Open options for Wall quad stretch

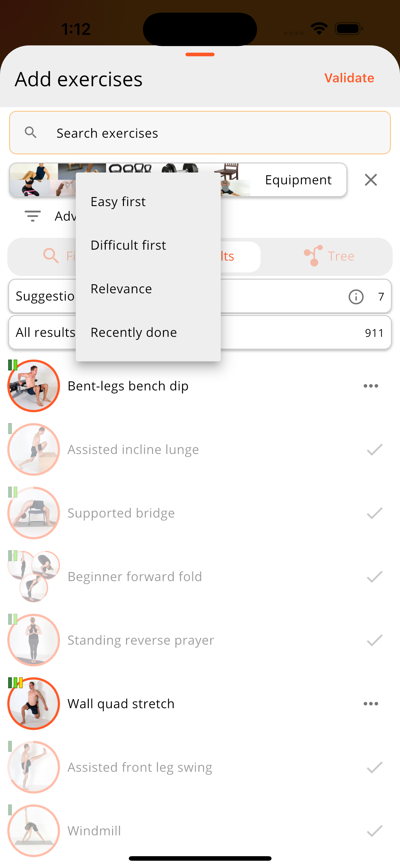(371, 704)
